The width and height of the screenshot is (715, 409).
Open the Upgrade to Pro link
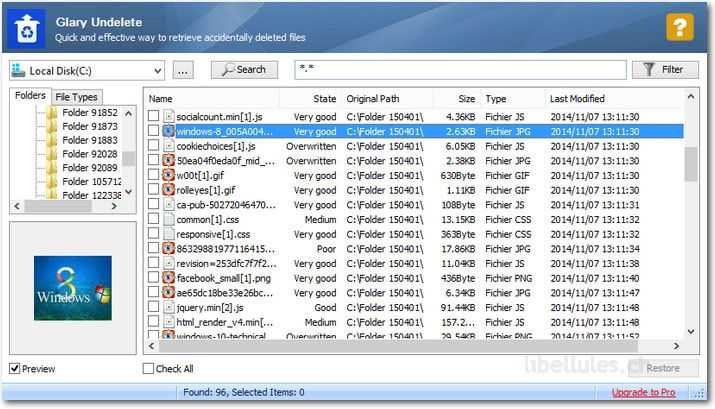644,392
